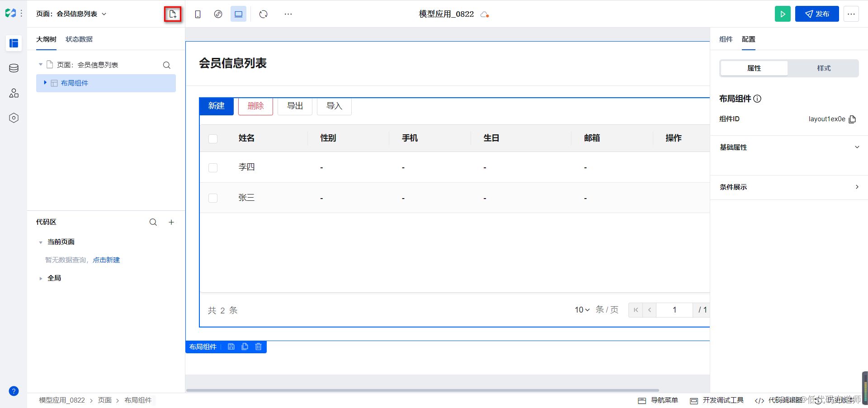The height and width of the screenshot is (408, 868).
Task: Open the data source database sidebar icon
Action: [14, 68]
